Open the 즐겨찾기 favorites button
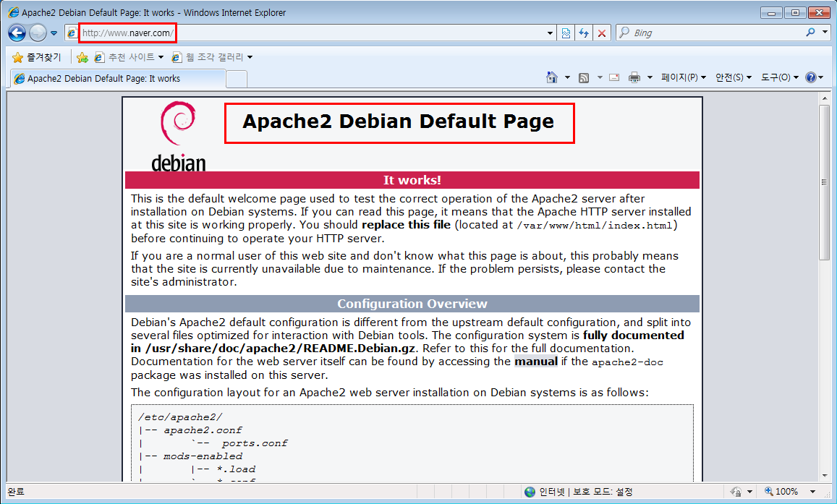837x504 pixels. tap(37, 57)
